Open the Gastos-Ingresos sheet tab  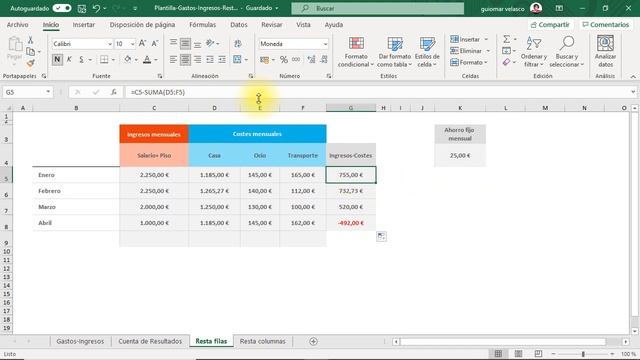pos(80,341)
